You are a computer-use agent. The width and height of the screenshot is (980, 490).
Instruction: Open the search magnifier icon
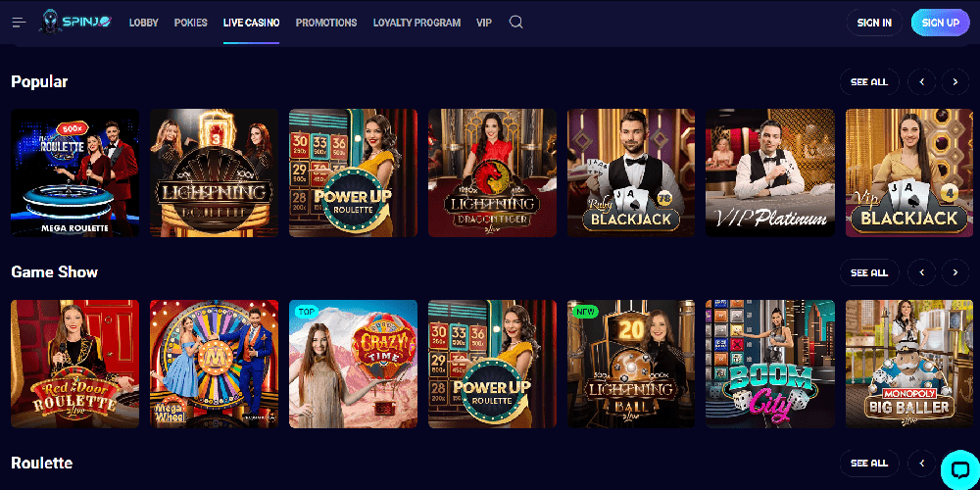[x=515, y=23]
